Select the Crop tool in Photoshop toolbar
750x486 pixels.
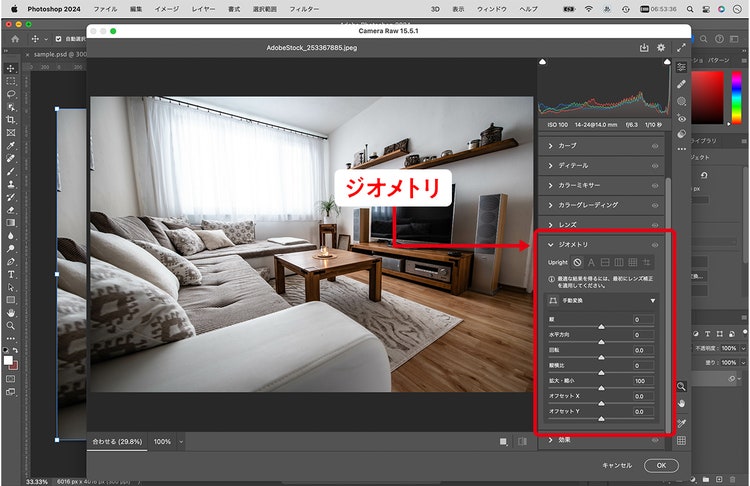tap(11, 120)
